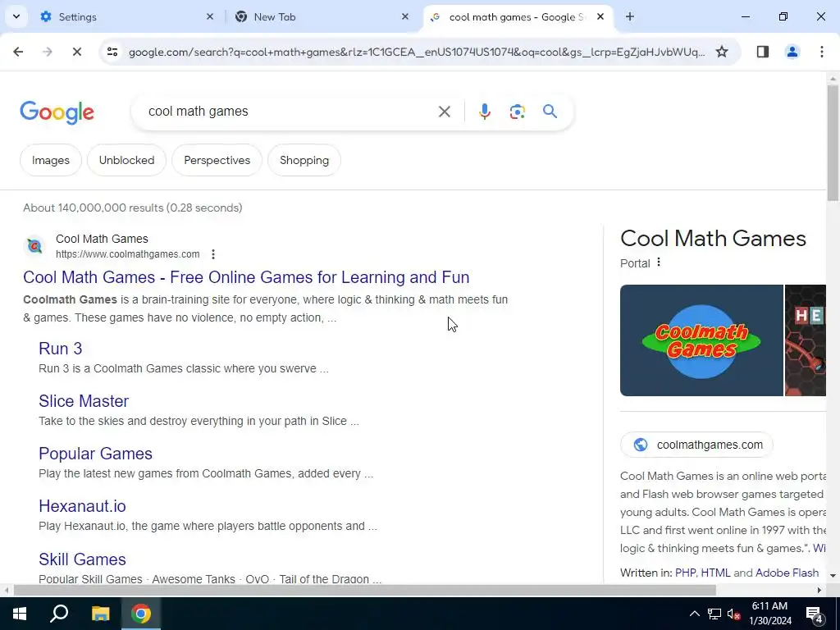The image size is (840, 630).
Task: Click the horizontal scrollbar thumb
Action: pos(364,591)
